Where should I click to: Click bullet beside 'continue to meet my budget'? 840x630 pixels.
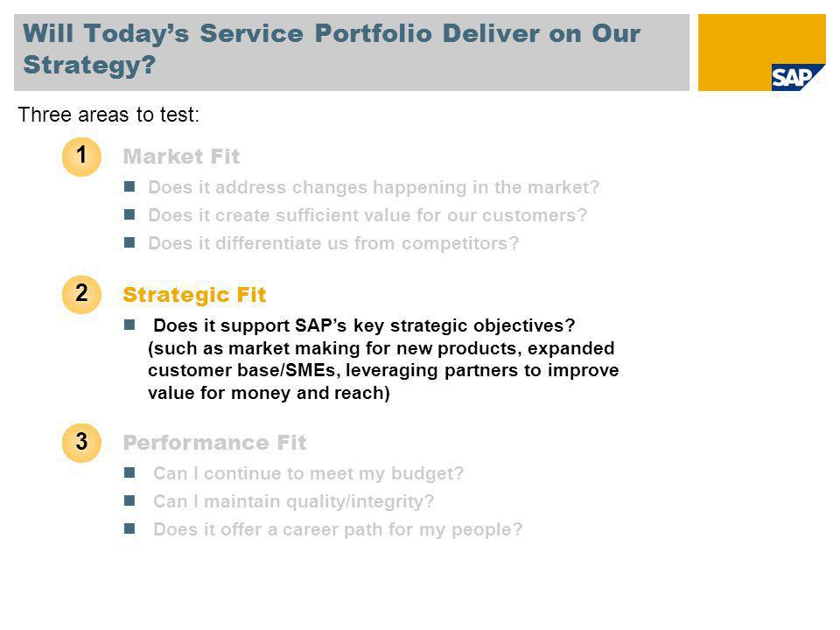(129, 472)
